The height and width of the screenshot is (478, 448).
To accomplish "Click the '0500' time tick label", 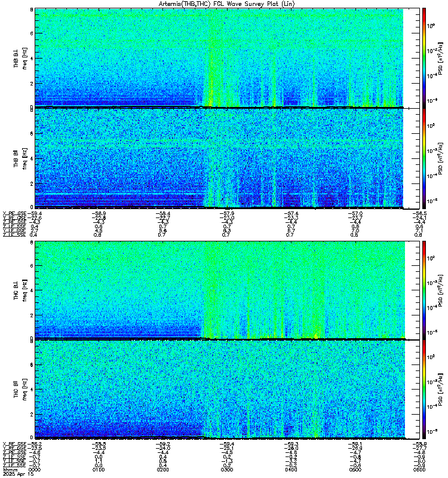I will [x=355, y=470].
